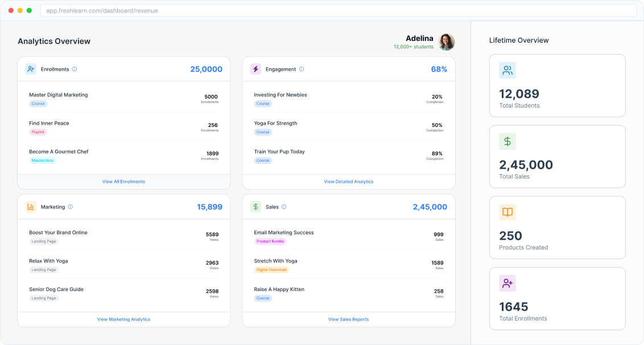The height and width of the screenshot is (345, 644).
Task: Open View Marketing Analytics
Action: tap(123, 319)
